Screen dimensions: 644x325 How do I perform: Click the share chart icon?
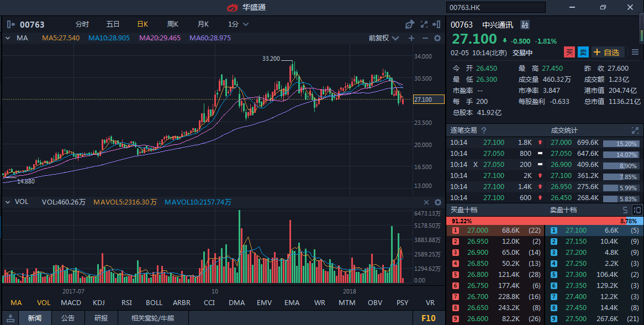pos(409,24)
